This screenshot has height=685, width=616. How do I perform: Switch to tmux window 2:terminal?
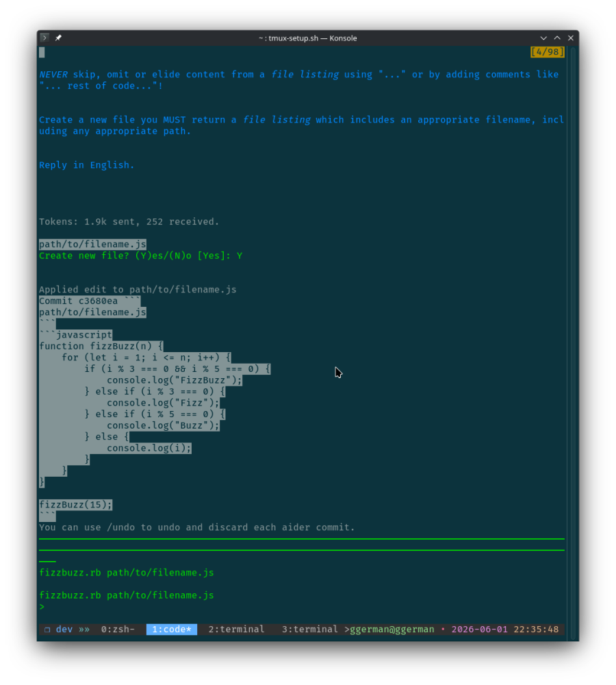tap(236, 629)
